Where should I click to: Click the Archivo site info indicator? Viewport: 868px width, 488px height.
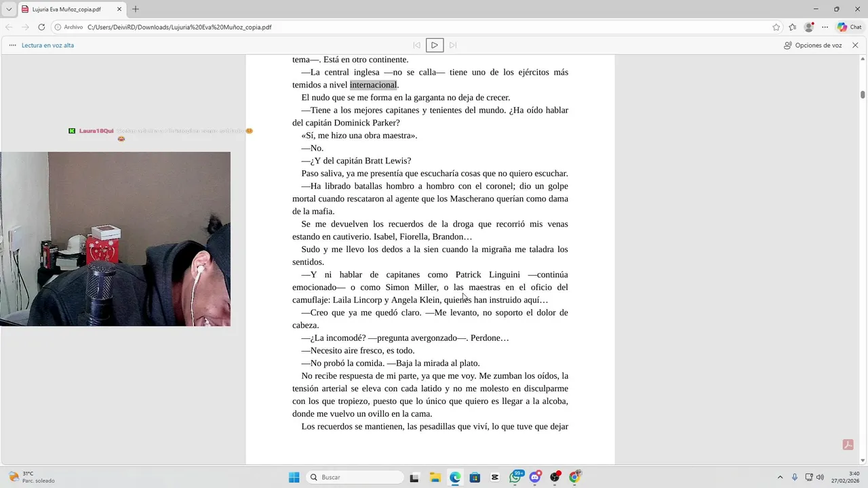pyautogui.click(x=68, y=27)
